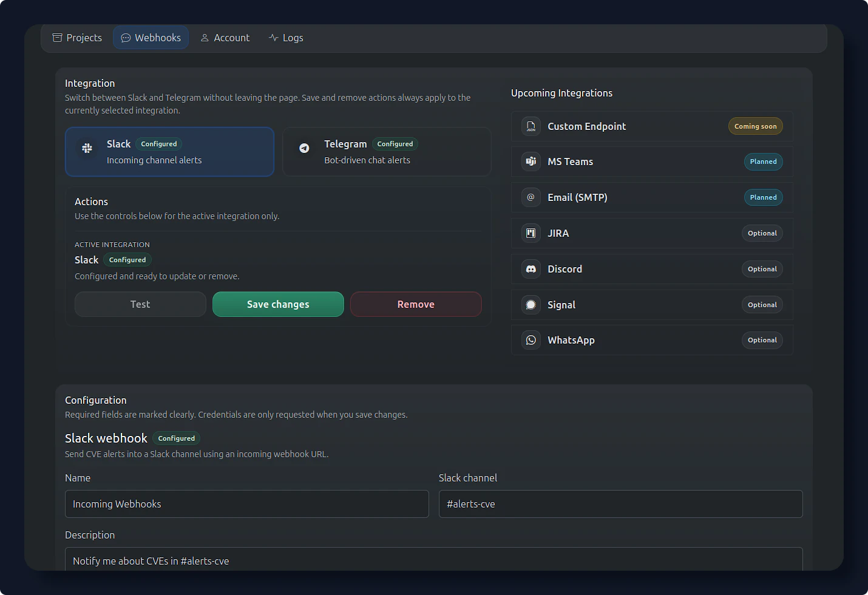Click the Discord logo icon
Viewport: 868px width, 595px height.
pos(531,269)
